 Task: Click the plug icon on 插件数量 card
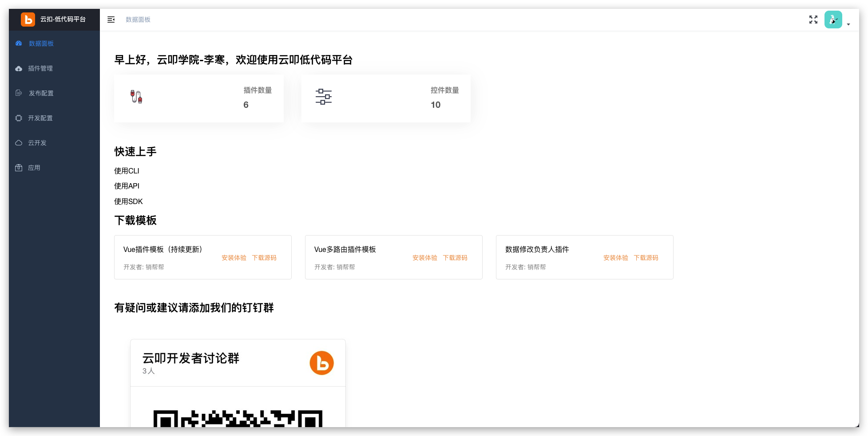point(136,97)
